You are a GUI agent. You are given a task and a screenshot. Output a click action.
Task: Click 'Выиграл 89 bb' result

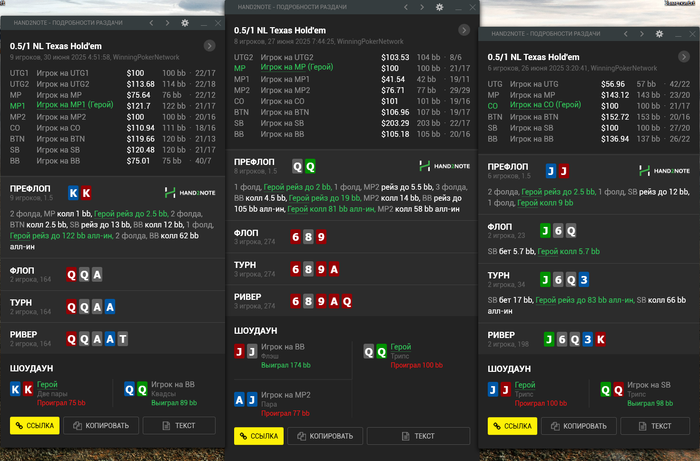(174, 403)
